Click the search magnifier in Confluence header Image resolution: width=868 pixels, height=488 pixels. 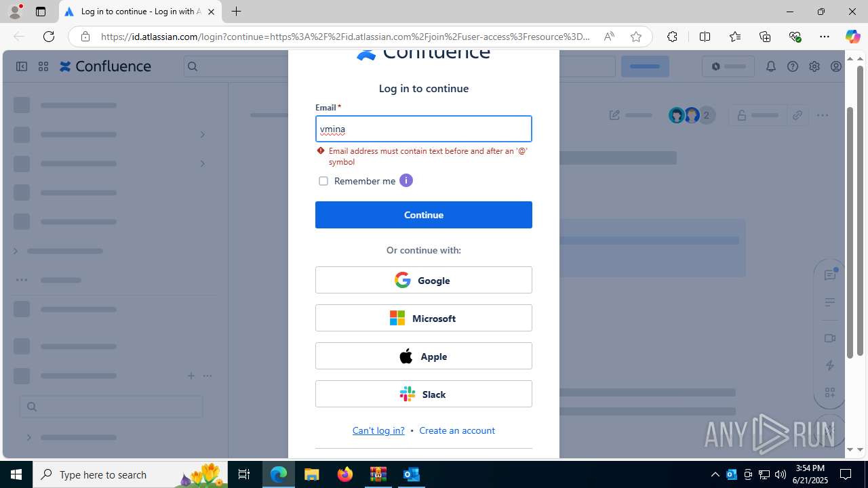click(193, 66)
